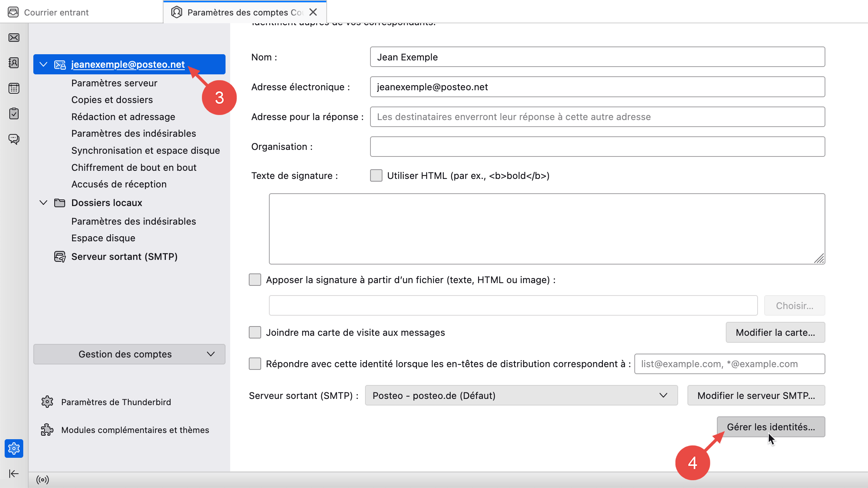Open the Calendar space icon
Viewport: 868px width, 488px height.
pos(14,88)
